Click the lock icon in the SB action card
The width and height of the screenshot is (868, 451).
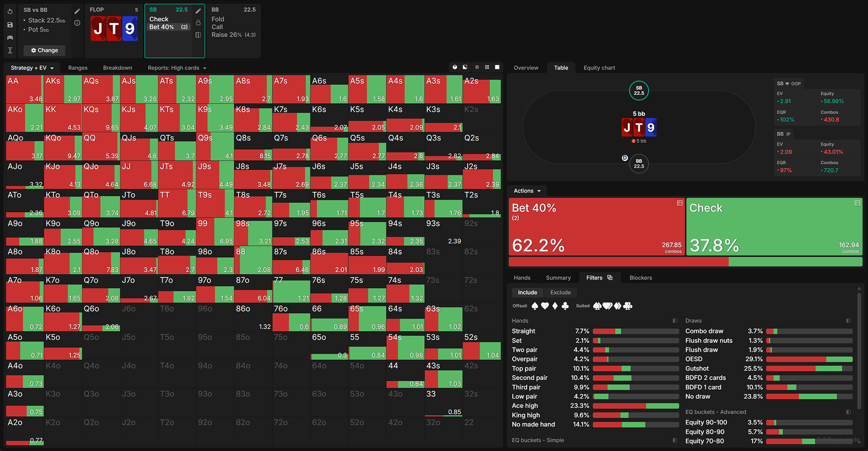pos(198,23)
